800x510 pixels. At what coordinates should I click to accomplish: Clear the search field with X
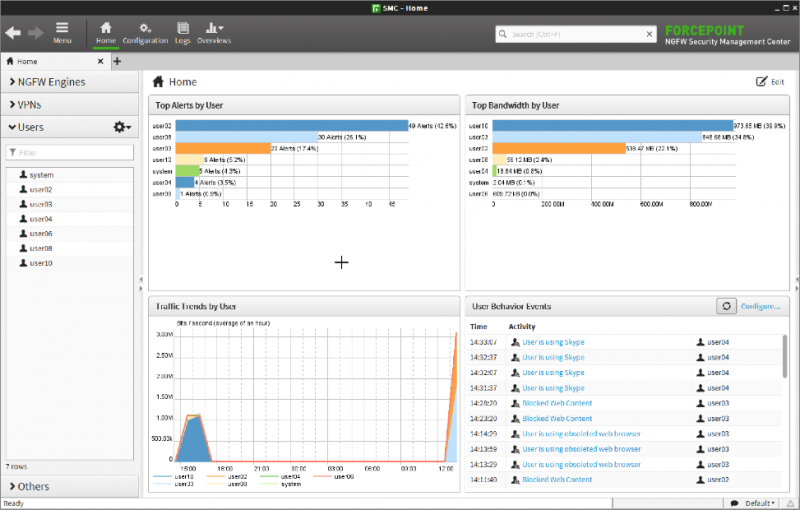click(649, 34)
